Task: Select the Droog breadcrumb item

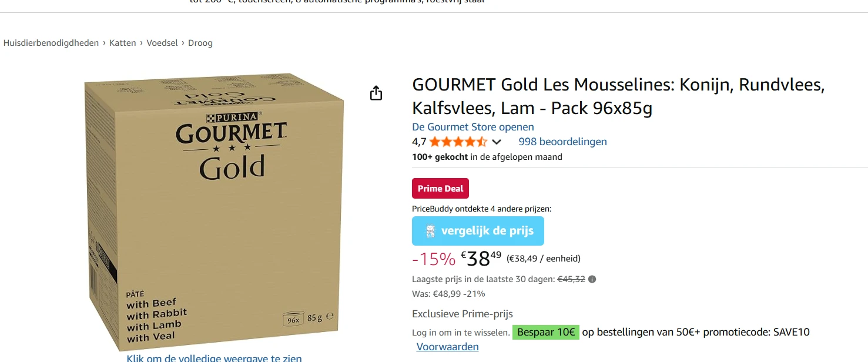Action: click(x=200, y=42)
